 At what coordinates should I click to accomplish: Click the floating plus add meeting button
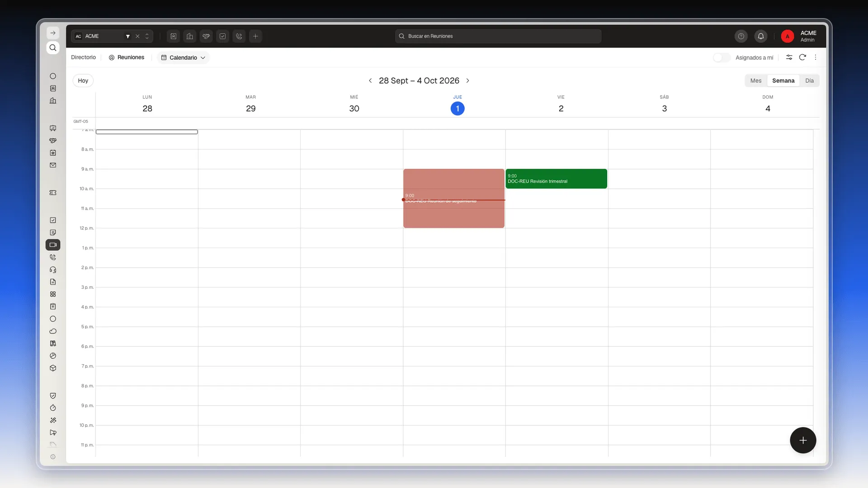tap(803, 440)
